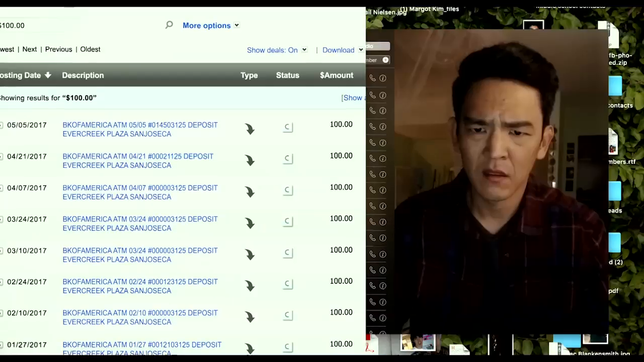Click the search field containing $100.00
Viewport: 644px width, 362px height.
(80, 25)
